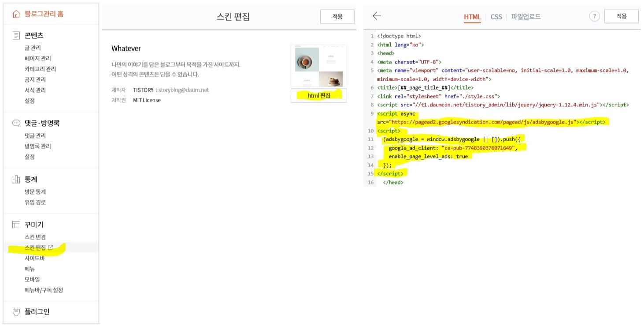Click the 통계 bar chart icon
This screenshot has width=644, height=326.
(x=16, y=179)
